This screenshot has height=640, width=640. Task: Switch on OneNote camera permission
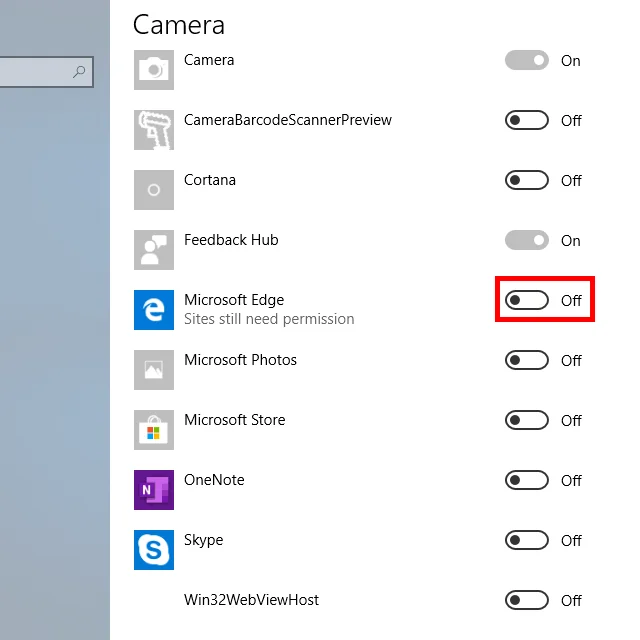coord(527,480)
